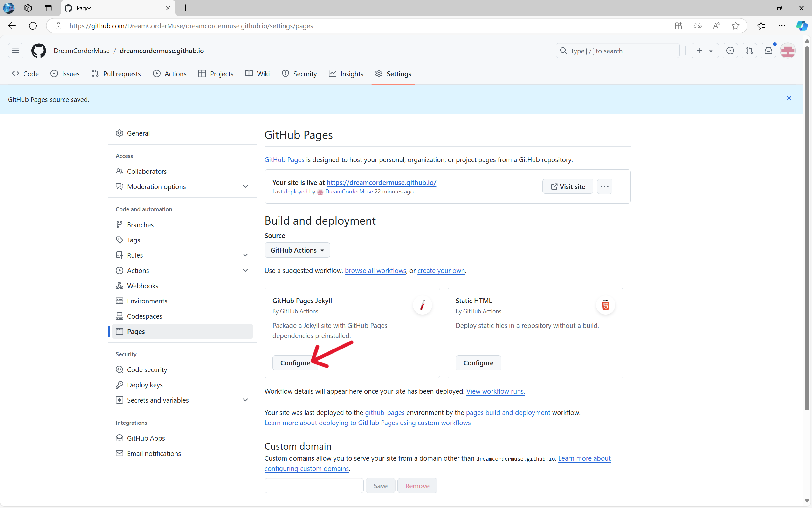The height and width of the screenshot is (508, 812).
Task: Switch to the Issues tab
Action: point(65,74)
